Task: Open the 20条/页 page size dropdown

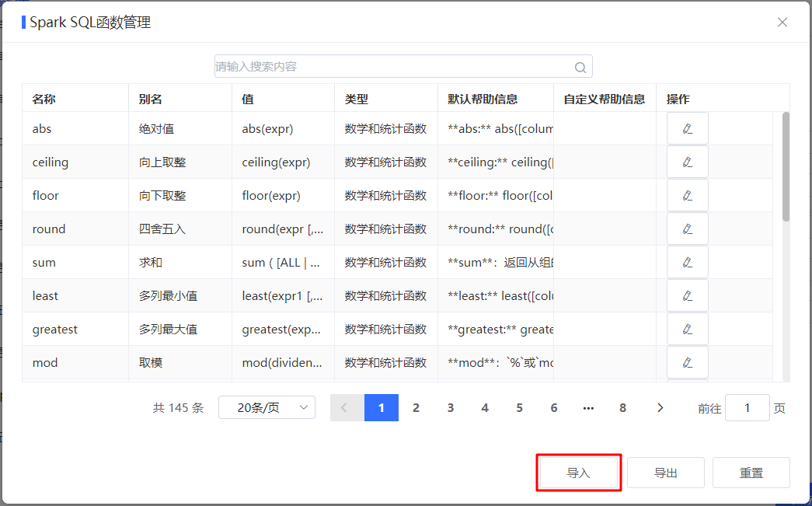Action: (267, 407)
